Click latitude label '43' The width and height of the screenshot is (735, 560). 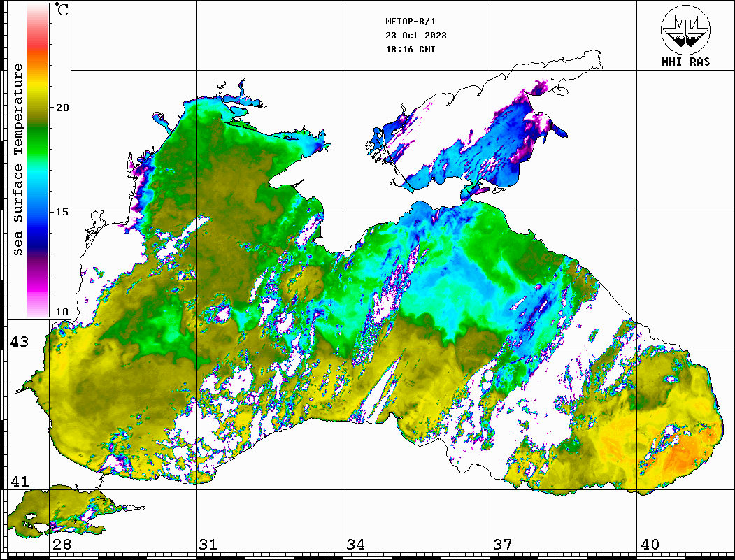pyautogui.click(x=19, y=342)
